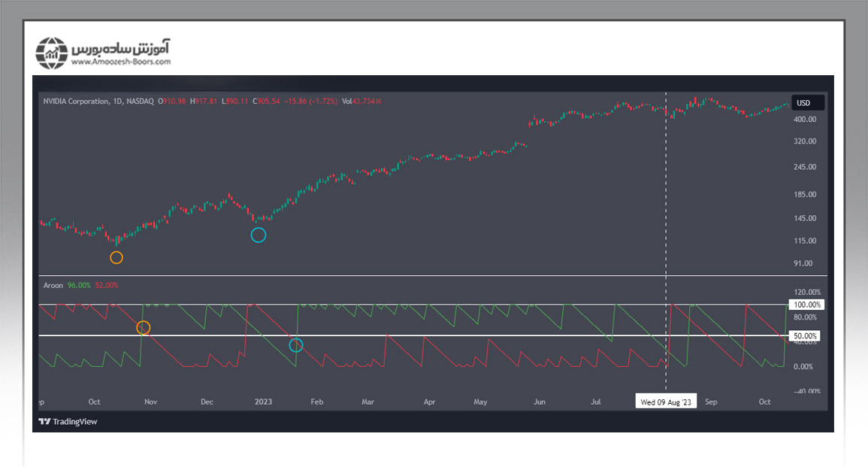Click the Amoozesh-Boors globe logo icon
The width and height of the screenshot is (868, 467).
point(52,53)
